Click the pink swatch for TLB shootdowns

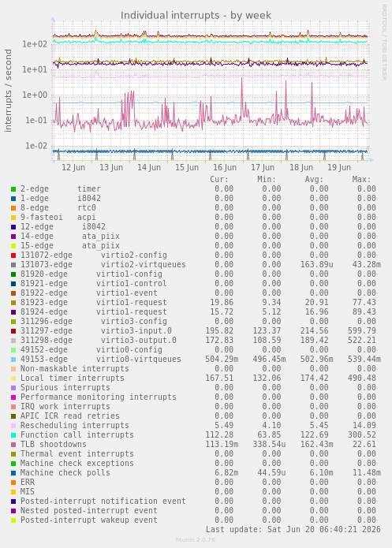click(x=13, y=445)
